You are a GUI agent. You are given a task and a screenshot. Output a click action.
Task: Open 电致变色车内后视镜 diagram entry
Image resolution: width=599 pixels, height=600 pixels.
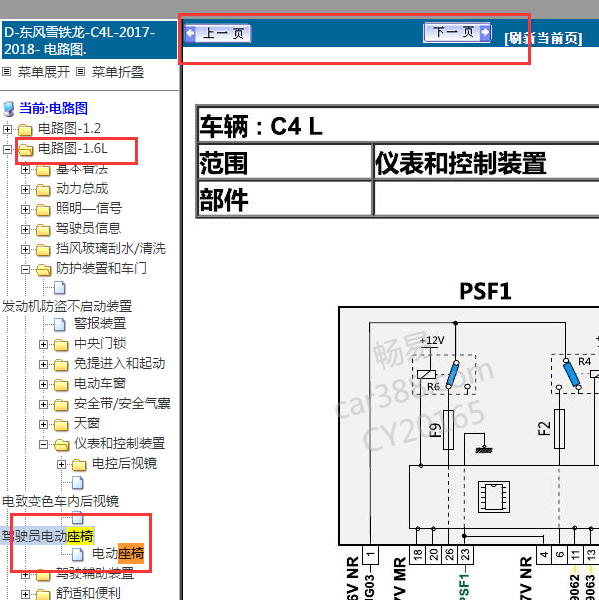click(60, 501)
